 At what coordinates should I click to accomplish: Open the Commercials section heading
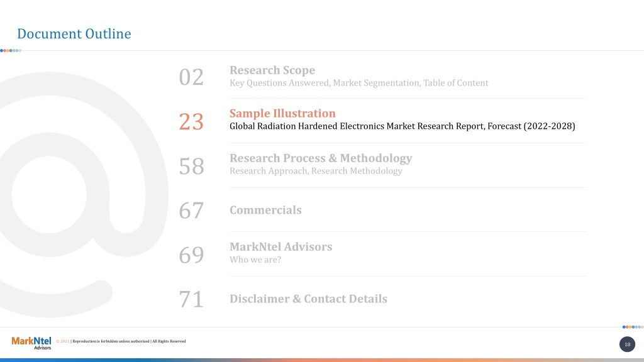pyautogui.click(x=265, y=210)
